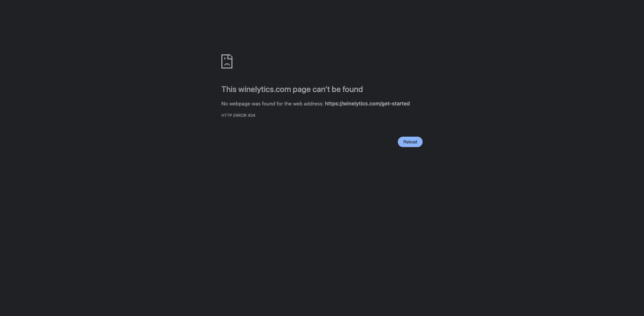Click the heading "This winelytics.com page can't be found"
This screenshot has height=316, width=644.
tap(292, 89)
